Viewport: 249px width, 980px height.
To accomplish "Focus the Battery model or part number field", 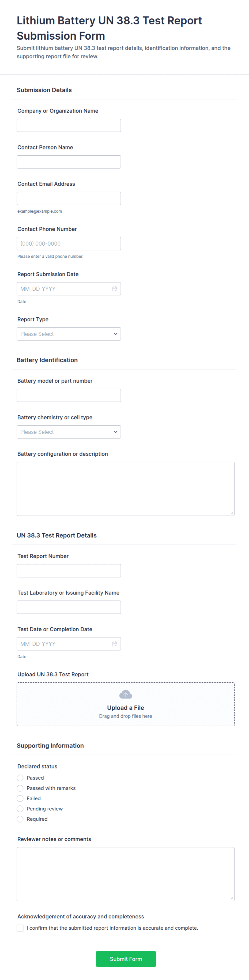I will (x=69, y=395).
